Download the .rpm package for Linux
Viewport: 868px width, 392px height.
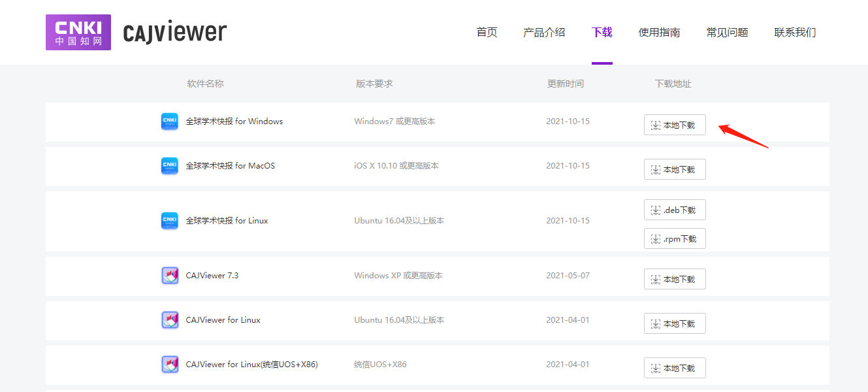click(x=675, y=239)
